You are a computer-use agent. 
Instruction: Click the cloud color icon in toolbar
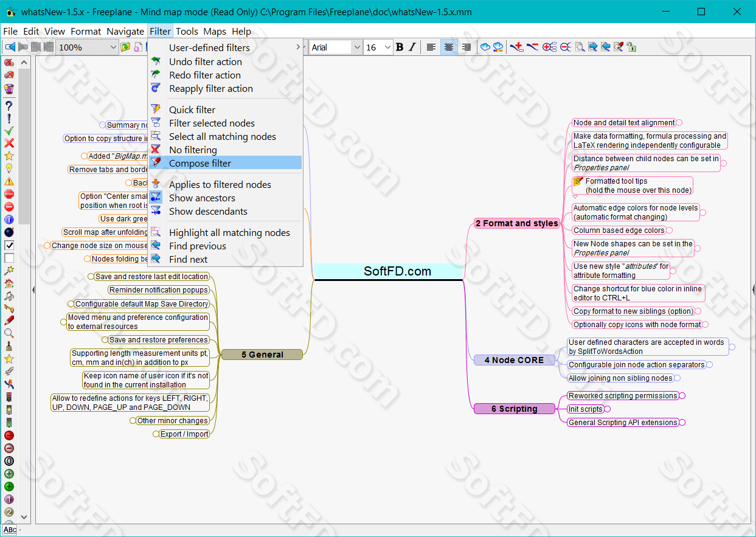click(x=498, y=47)
